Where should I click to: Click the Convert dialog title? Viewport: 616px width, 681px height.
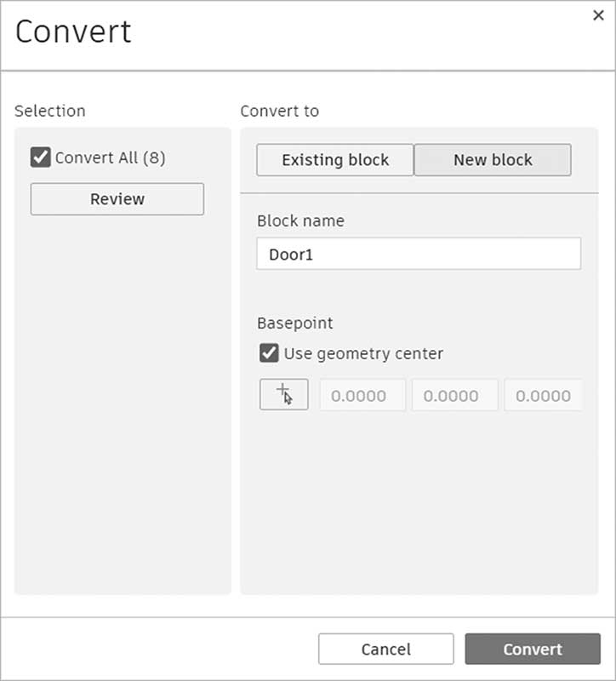tap(73, 31)
